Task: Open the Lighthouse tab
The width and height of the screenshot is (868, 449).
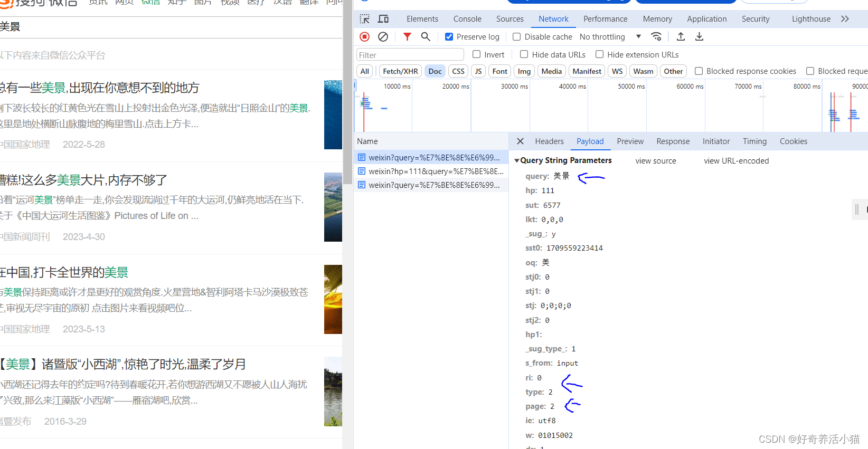Action: tap(811, 19)
